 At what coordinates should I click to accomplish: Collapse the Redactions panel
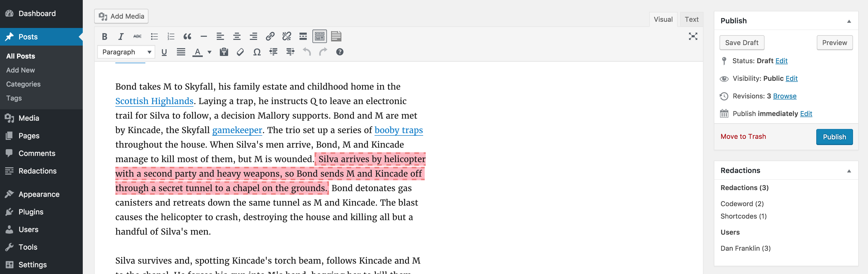tap(849, 171)
